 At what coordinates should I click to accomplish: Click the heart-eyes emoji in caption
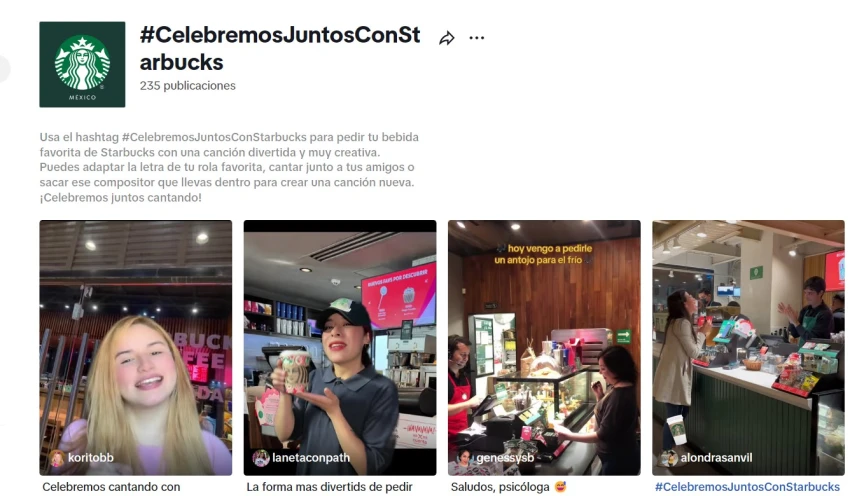point(561,487)
